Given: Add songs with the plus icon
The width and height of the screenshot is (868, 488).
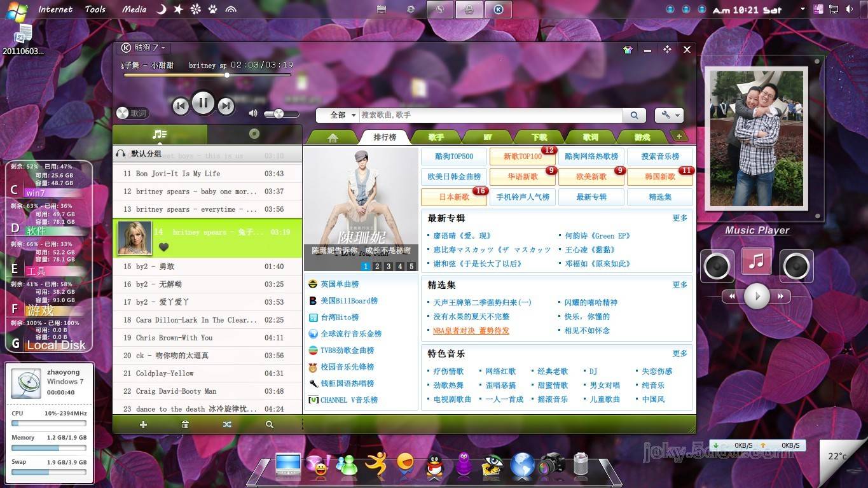Looking at the screenshot, I should [x=143, y=424].
